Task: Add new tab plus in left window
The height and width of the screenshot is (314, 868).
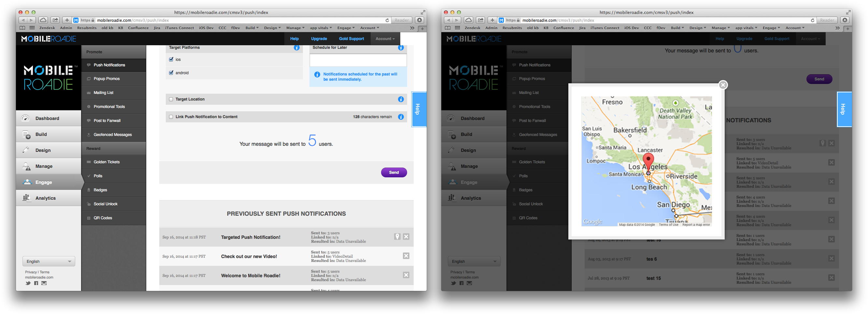Action: tap(422, 29)
